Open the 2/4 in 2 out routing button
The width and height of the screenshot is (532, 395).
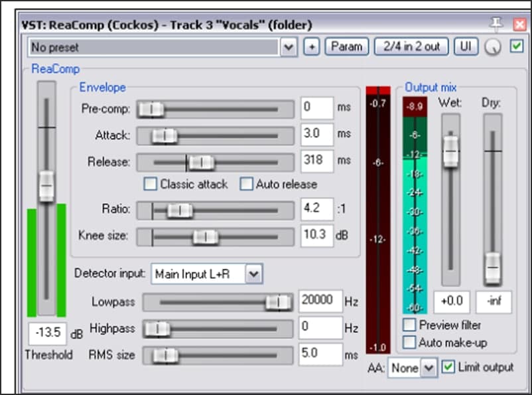(411, 47)
